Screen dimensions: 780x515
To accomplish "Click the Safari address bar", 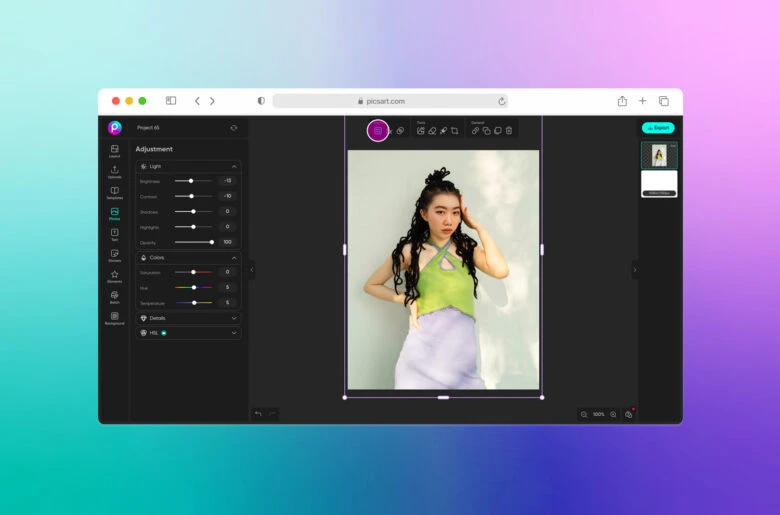I will pos(390,101).
